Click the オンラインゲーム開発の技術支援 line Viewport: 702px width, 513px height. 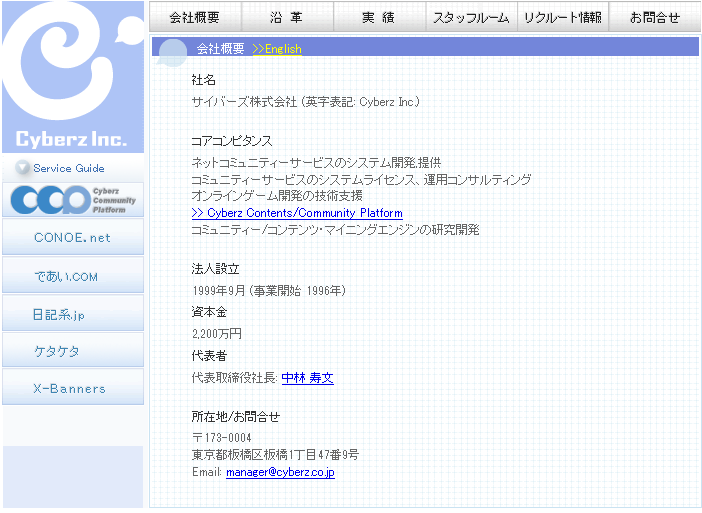point(277,196)
